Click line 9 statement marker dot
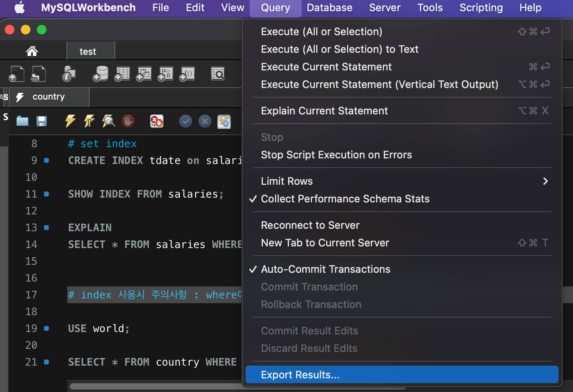Viewport: 573px width, 392px height. 46,160
